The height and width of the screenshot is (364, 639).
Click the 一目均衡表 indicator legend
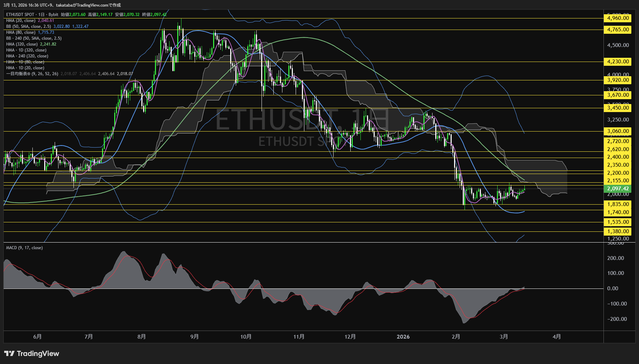[32, 74]
